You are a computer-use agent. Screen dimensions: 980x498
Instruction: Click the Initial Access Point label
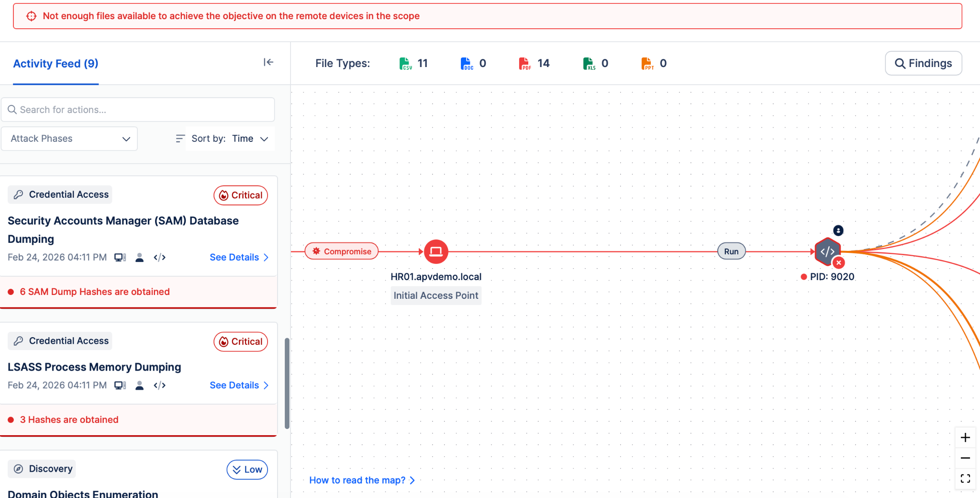point(436,295)
